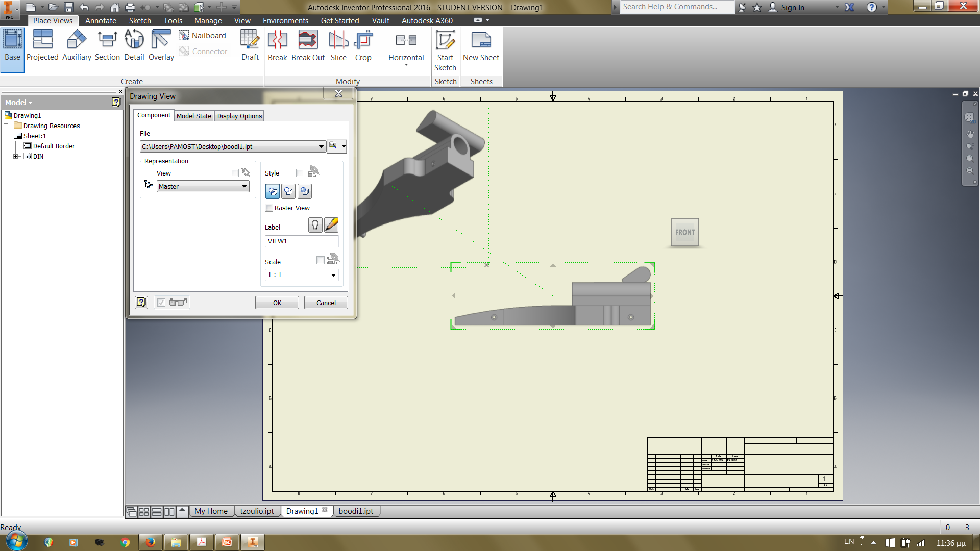The image size is (980, 551).
Task: Open the Master view representation dropdown
Action: [x=244, y=187]
